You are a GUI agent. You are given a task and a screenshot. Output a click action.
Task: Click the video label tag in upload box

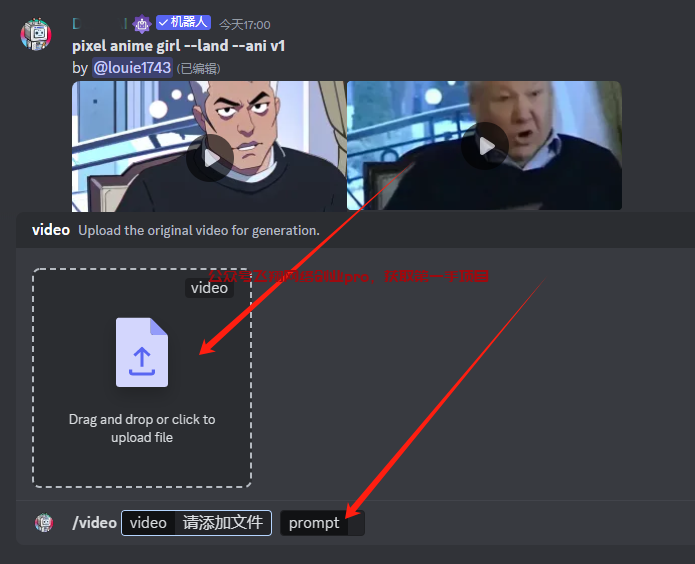[209, 288]
